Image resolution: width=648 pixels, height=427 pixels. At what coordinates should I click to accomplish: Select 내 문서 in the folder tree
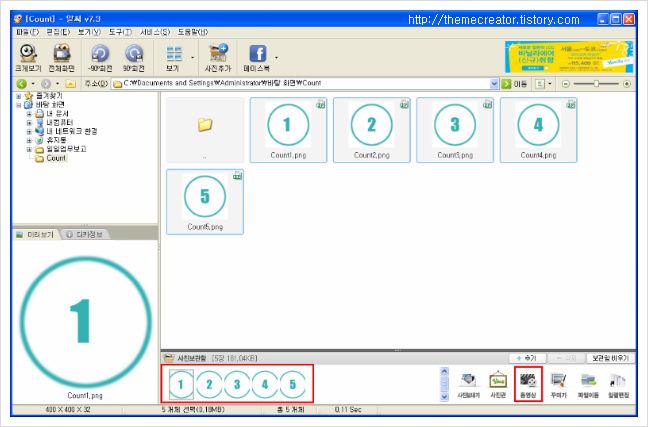tap(57, 114)
